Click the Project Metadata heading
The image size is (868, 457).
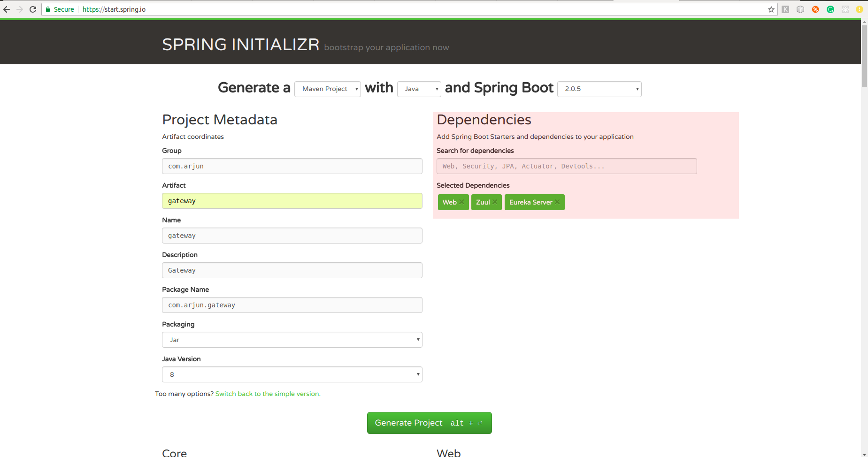(x=220, y=120)
